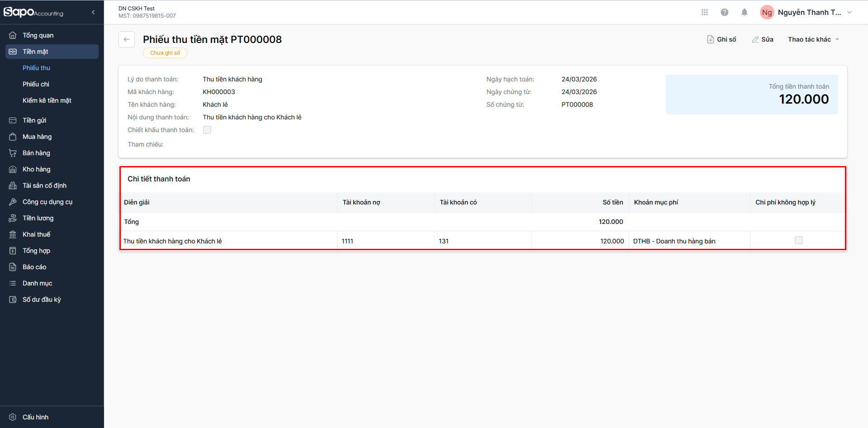The width and height of the screenshot is (868, 428).
Task: Click the Sapo Accounting logo
Action: [x=33, y=12]
